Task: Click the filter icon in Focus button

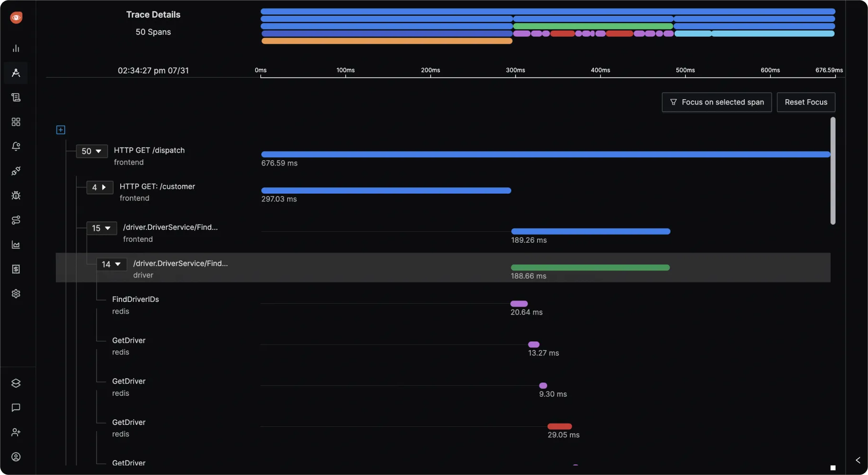Action: (673, 102)
